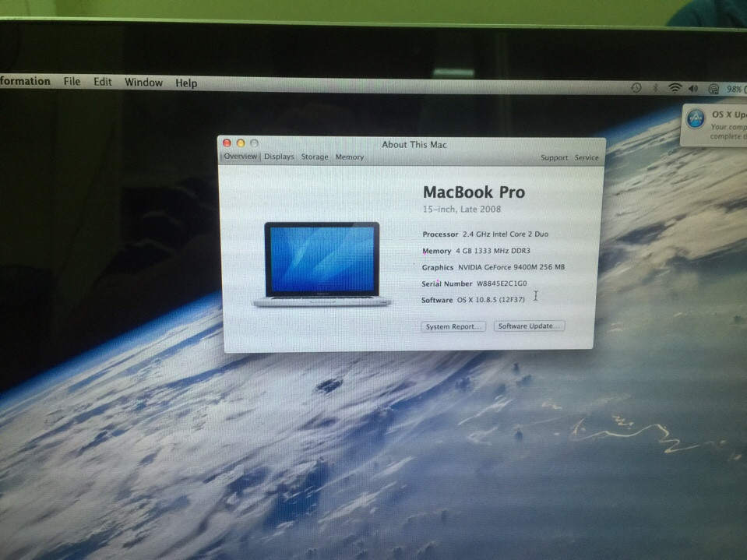Click menu bar icon left of 98%

714,89
